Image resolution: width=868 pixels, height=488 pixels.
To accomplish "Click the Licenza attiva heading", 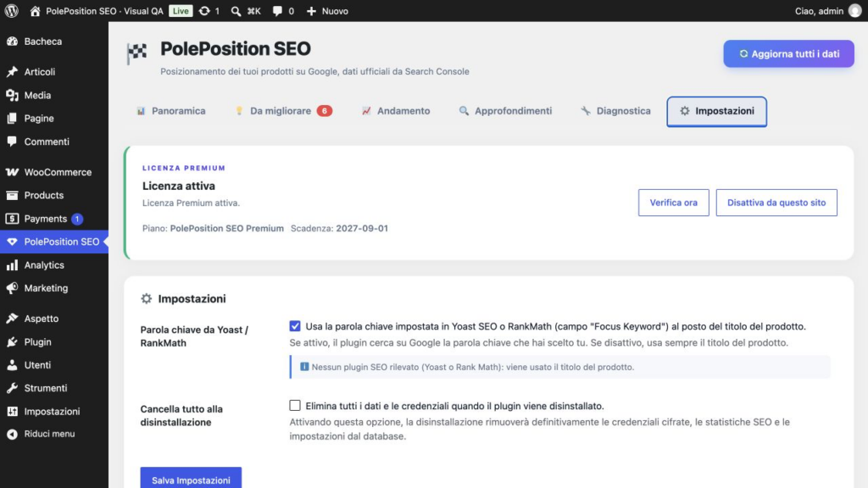I will 179,186.
